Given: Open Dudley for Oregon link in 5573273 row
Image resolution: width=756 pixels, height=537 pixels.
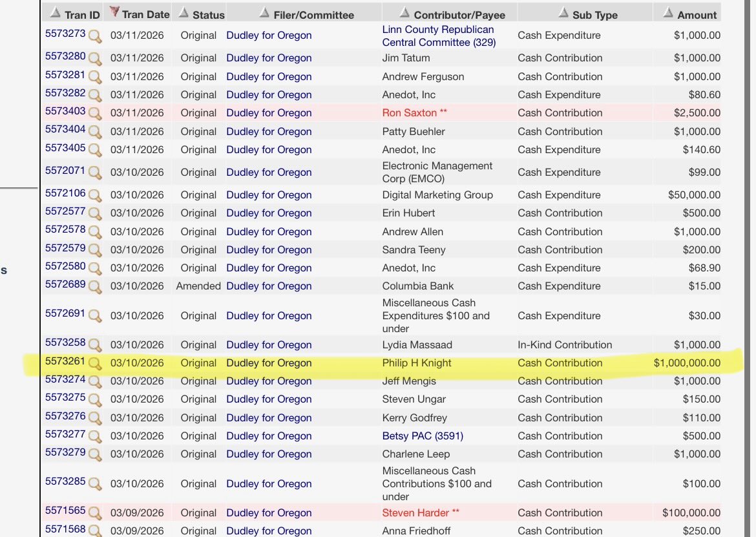Looking at the screenshot, I should (x=269, y=35).
